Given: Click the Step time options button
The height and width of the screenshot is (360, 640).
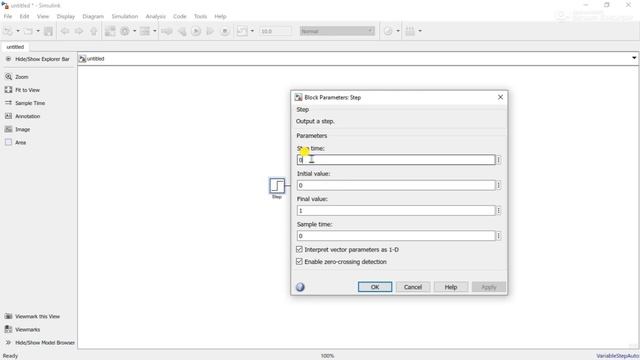Looking at the screenshot, I should pyautogui.click(x=499, y=160).
